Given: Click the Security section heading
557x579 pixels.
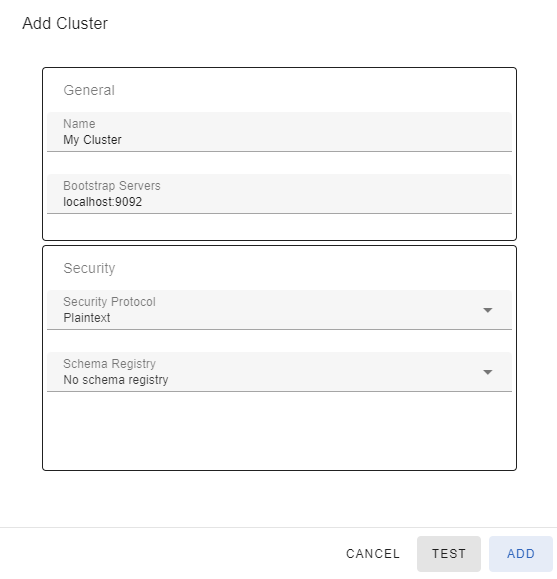Looking at the screenshot, I should coord(89,268).
